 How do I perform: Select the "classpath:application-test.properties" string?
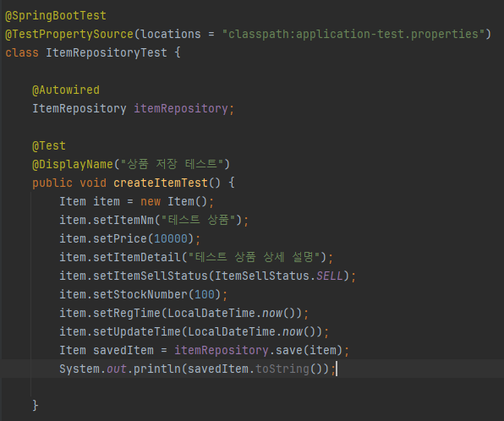[x=353, y=34]
